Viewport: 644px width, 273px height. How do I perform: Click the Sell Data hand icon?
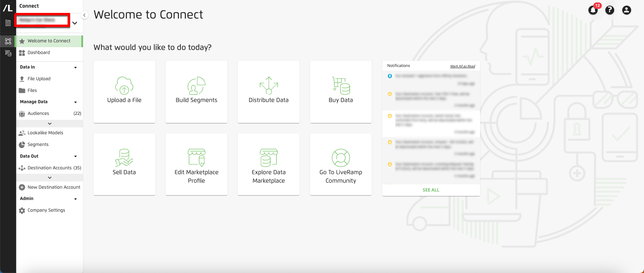(x=124, y=158)
